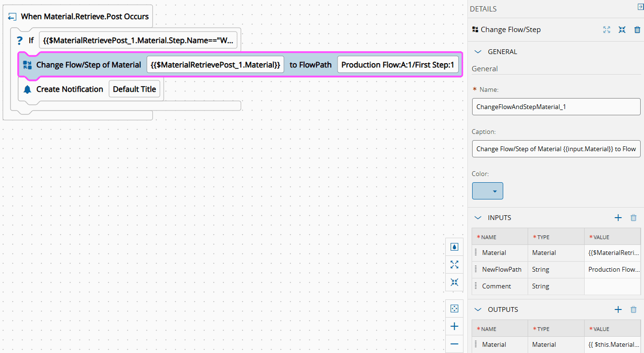Add a new input with the INPUTS plus icon
The height and width of the screenshot is (353, 644).
[x=618, y=218]
